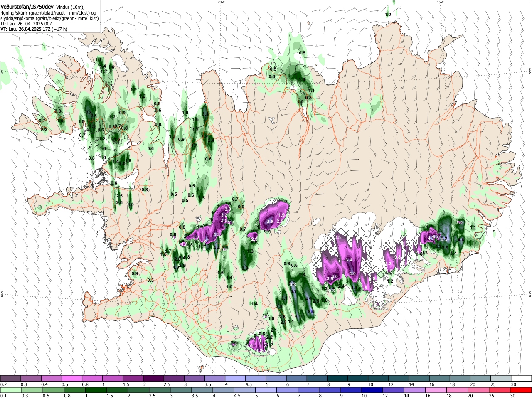Click the 20W longitude label
532x399 pixels.
(221, 2)
